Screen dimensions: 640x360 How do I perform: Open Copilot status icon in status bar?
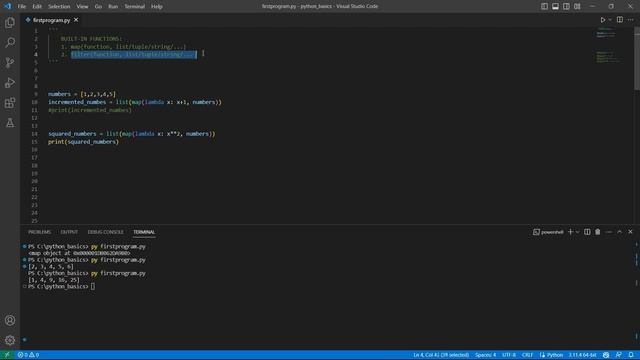[606, 355]
